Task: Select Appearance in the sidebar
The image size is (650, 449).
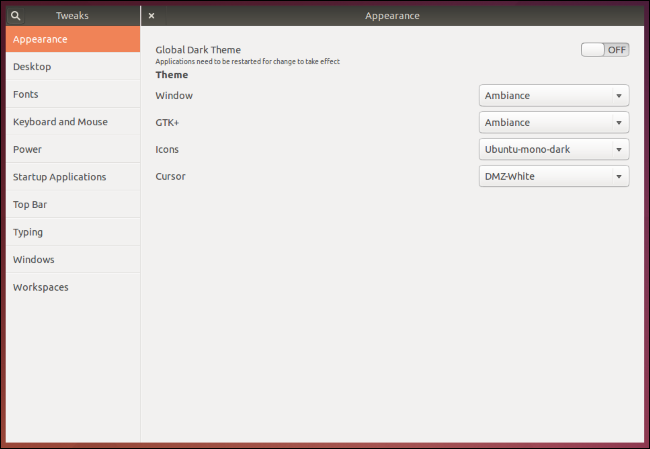Action: (x=73, y=39)
